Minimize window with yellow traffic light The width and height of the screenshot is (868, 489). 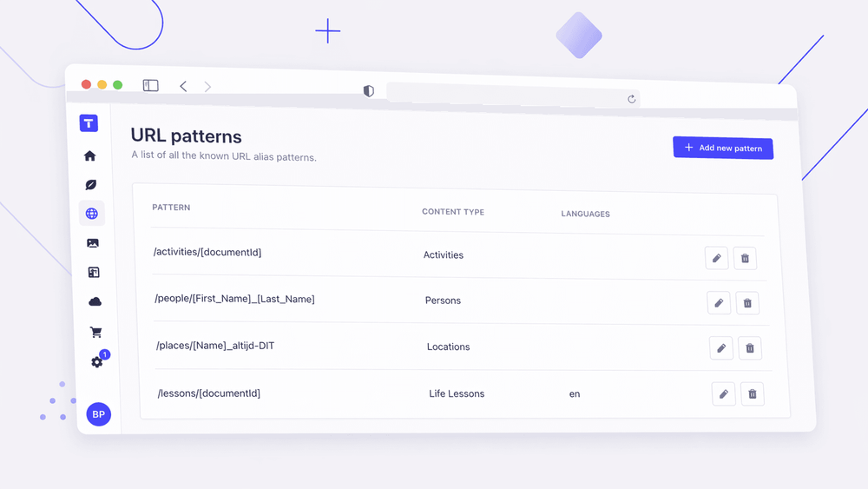pos(102,84)
